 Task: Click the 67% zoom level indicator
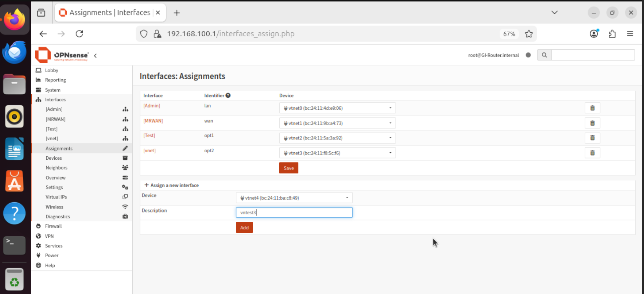[x=509, y=34]
